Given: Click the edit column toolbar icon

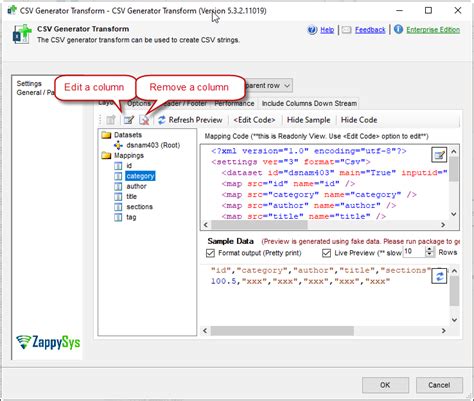Looking at the screenshot, I should (129, 120).
